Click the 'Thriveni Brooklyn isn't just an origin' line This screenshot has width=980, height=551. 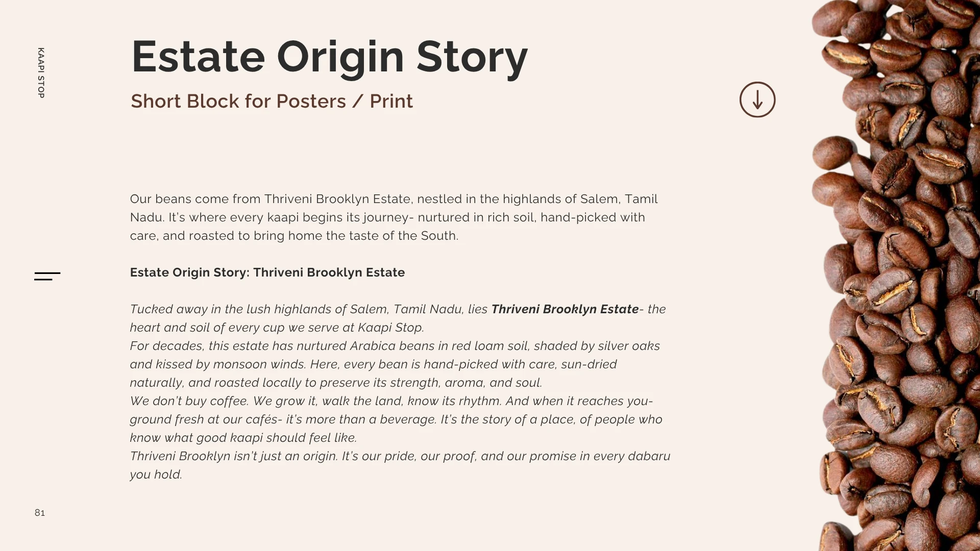(x=233, y=456)
